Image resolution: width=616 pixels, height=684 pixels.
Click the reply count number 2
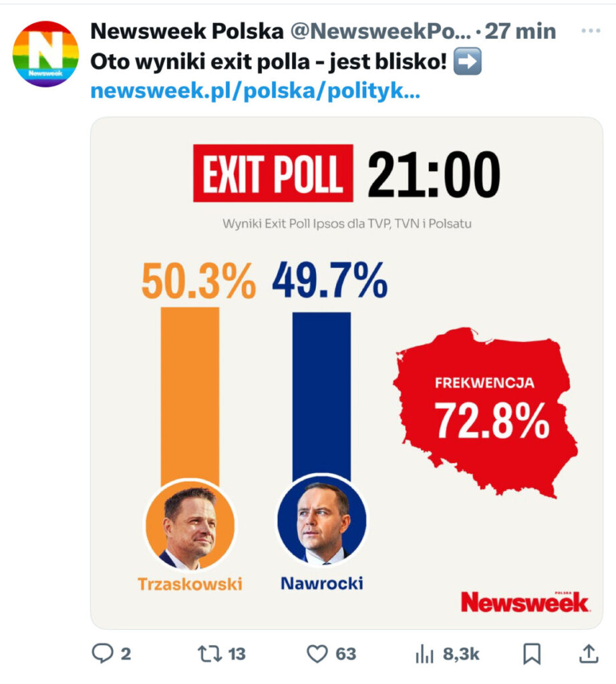(126, 654)
